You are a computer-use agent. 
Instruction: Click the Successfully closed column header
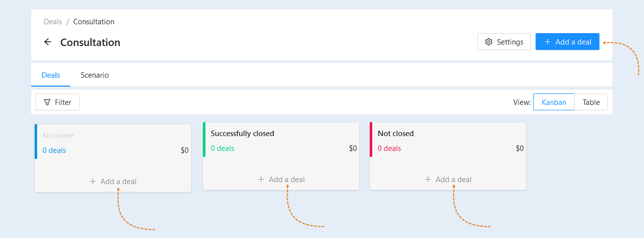[243, 134]
